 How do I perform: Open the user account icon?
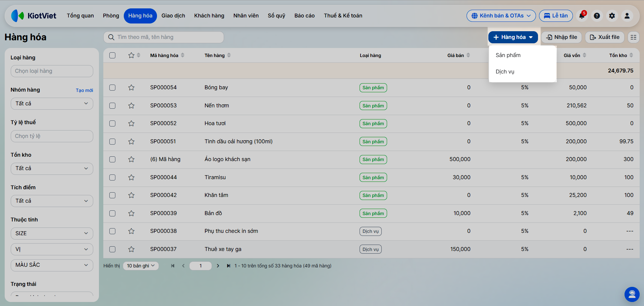pos(627,16)
